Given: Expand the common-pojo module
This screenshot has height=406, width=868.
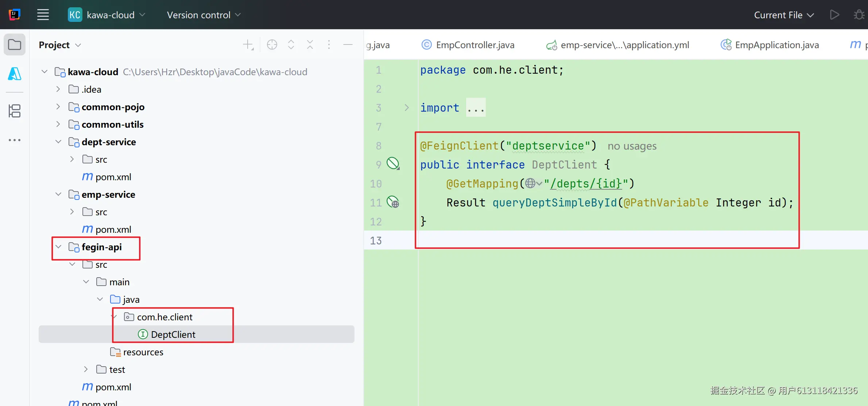Looking at the screenshot, I should coord(58,107).
